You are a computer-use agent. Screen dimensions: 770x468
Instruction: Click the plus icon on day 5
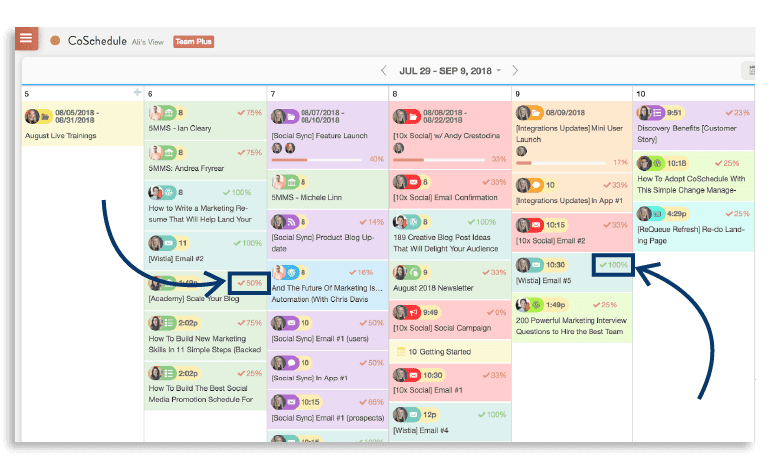(137, 93)
